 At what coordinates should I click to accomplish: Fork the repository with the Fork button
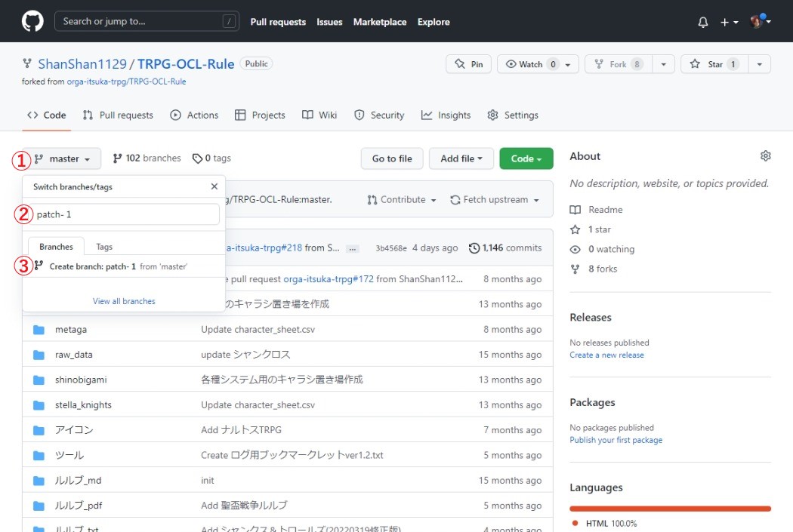(x=618, y=64)
